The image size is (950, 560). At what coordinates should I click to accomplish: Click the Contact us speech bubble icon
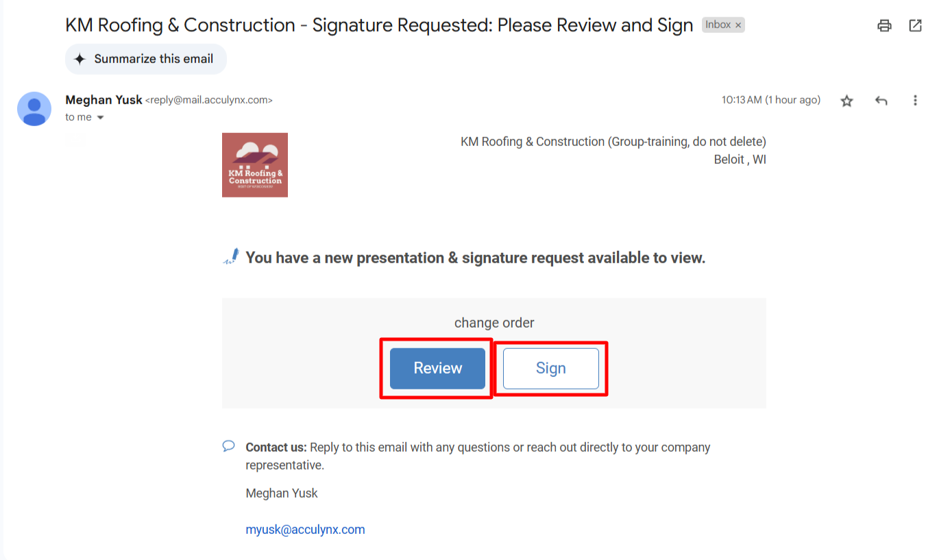(229, 446)
